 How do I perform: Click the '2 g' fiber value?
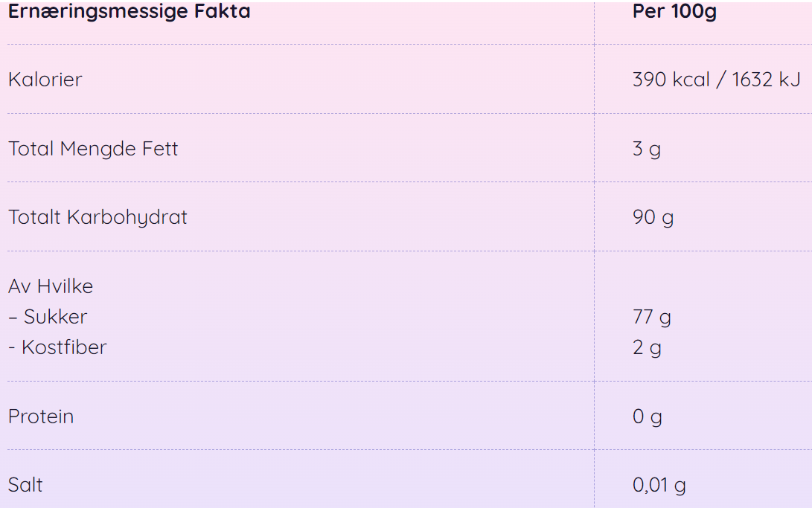pyautogui.click(x=647, y=347)
